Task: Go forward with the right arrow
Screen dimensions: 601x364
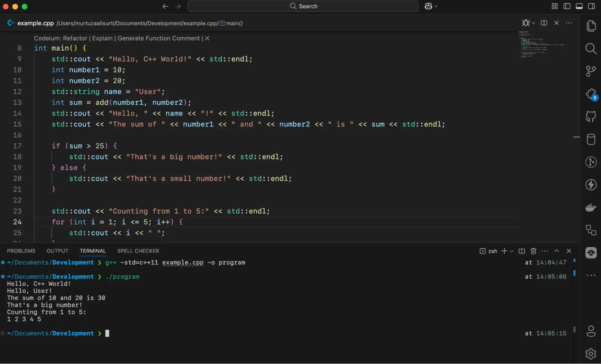Action: click(178, 6)
